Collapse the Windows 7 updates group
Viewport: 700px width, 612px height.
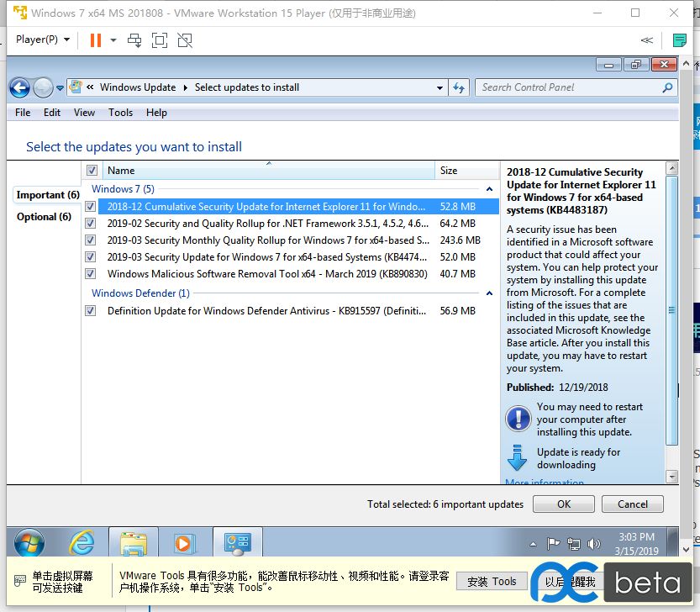488,188
